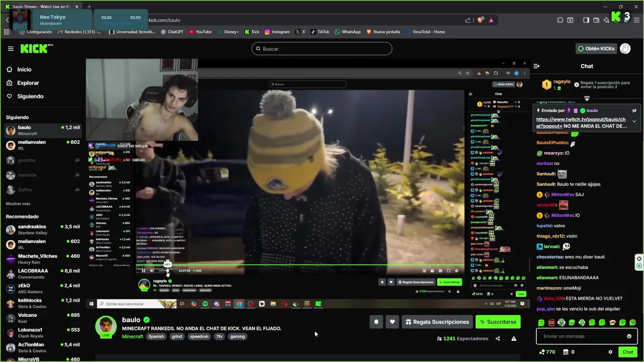Click the green Suscribirse button
The height and width of the screenshot is (362, 644).
(x=498, y=322)
